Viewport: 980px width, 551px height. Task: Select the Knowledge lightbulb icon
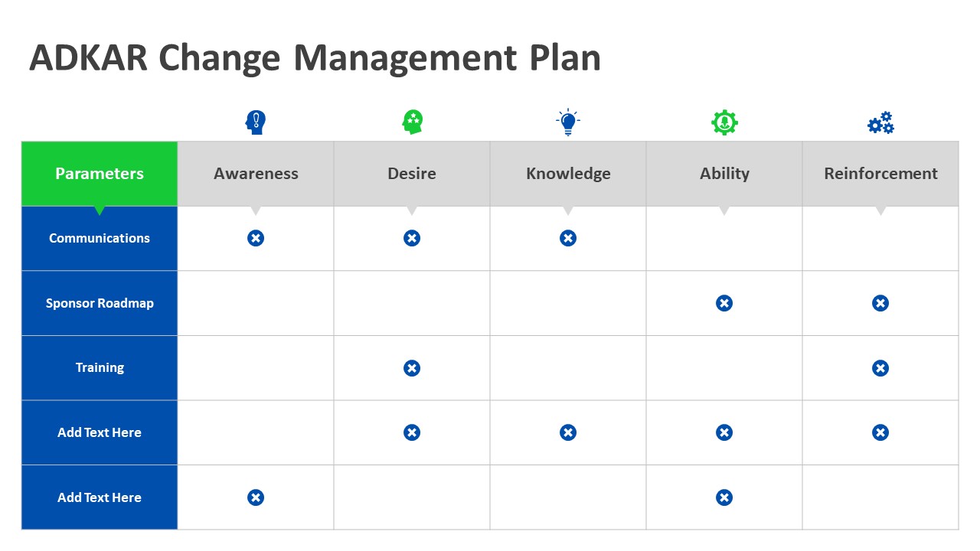[568, 122]
